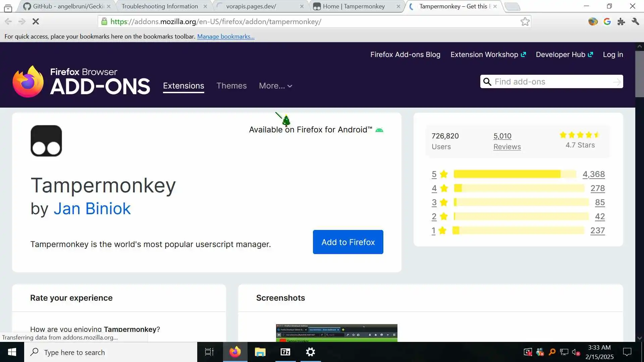Click the Add to Firefox button

pyautogui.click(x=348, y=242)
